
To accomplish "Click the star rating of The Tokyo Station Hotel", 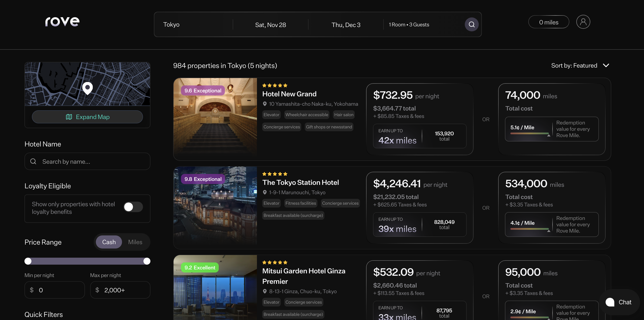I will pos(275,174).
